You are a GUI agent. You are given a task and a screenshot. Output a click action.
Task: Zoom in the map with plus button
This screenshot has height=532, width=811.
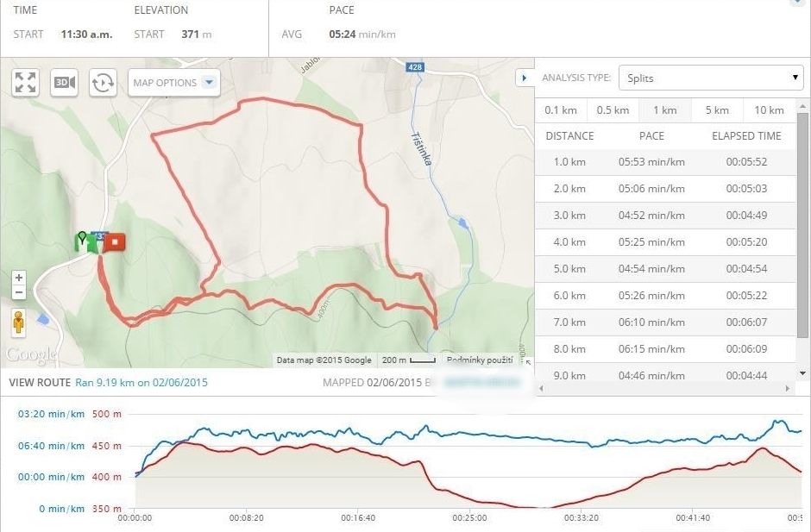pyautogui.click(x=19, y=279)
